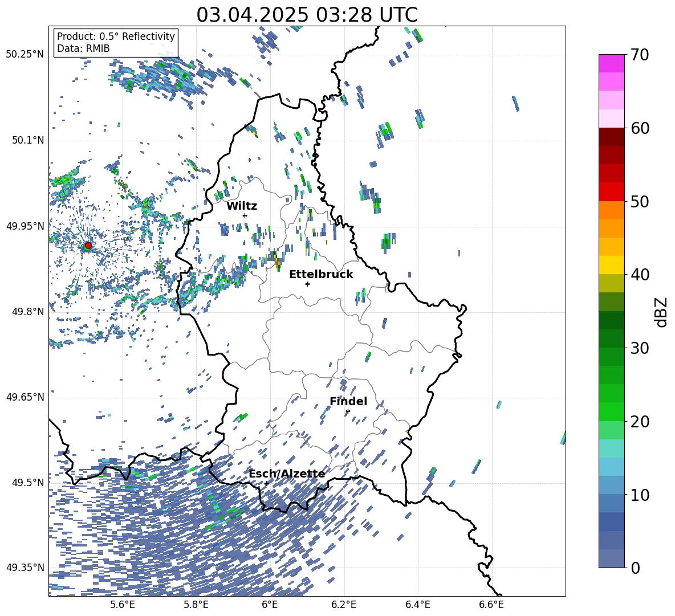Click the colorbar tick label 20
675x616 pixels.
tap(639, 422)
